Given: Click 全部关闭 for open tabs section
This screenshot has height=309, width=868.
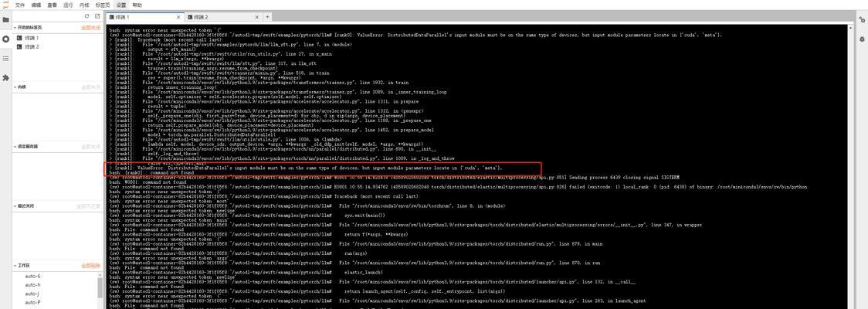Looking at the screenshot, I should [x=91, y=27].
